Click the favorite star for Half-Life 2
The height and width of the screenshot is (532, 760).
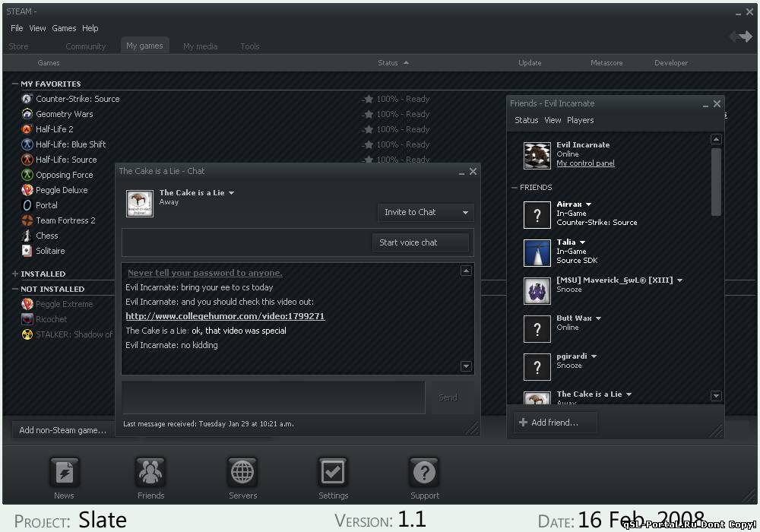[x=369, y=129]
